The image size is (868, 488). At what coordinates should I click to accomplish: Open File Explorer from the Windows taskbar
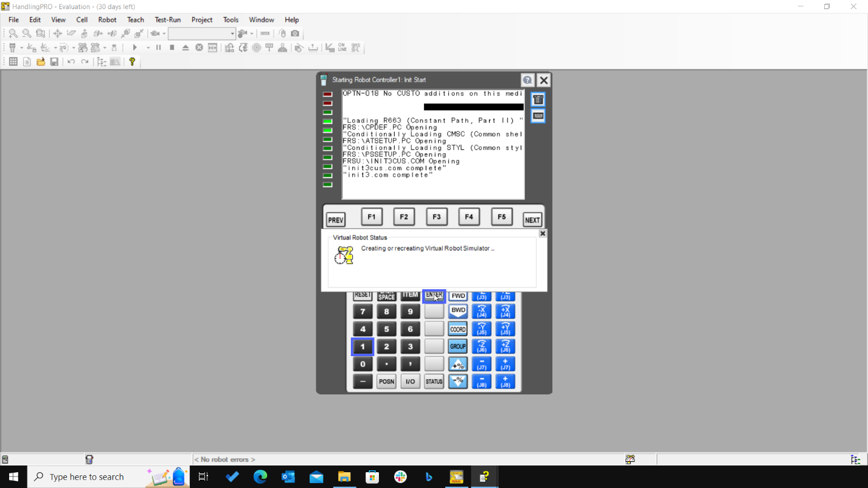click(344, 477)
